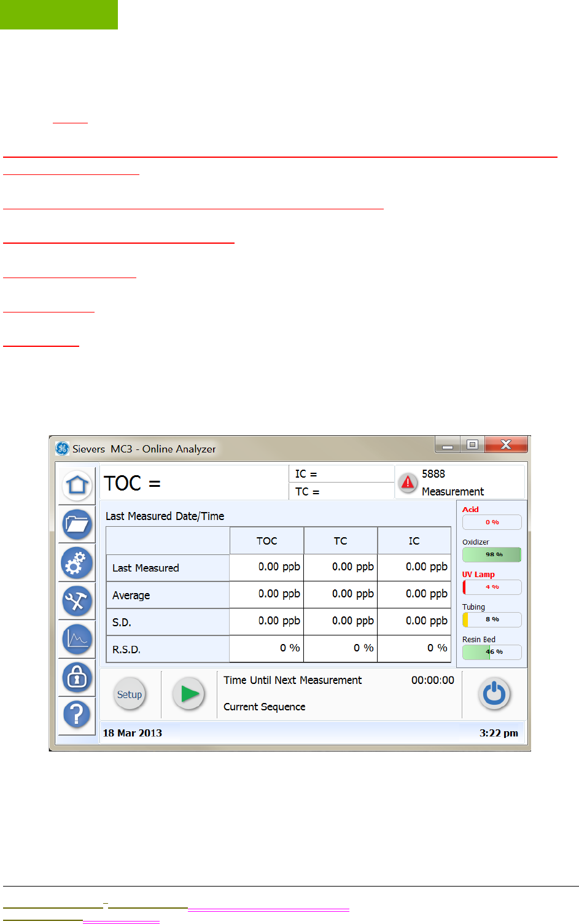Click the Oxidizer 98 % level bar
This screenshot has width=579, height=924.
pyautogui.click(x=492, y=554)
